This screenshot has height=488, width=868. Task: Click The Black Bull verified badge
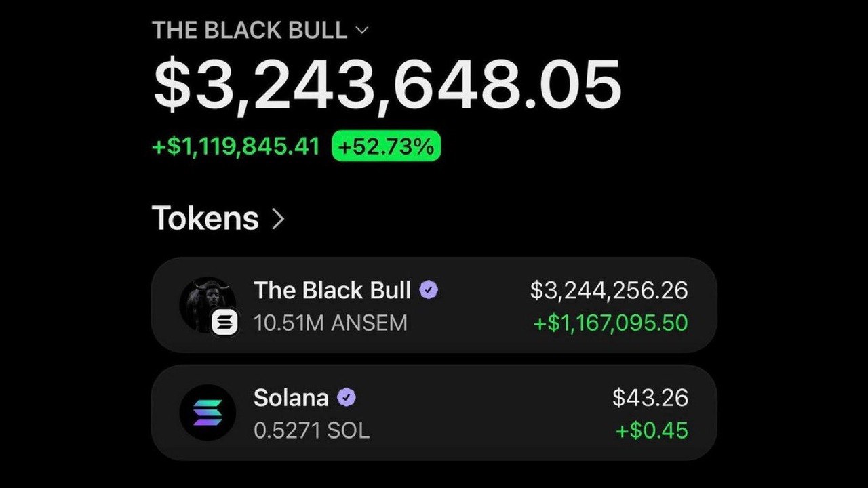pyautogui.click(x=429, y=291)
